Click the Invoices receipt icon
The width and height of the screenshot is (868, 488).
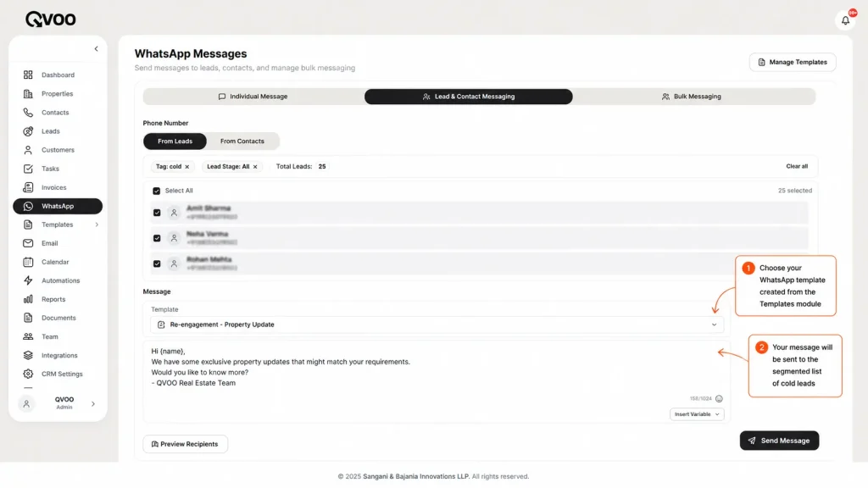point(28,187)
